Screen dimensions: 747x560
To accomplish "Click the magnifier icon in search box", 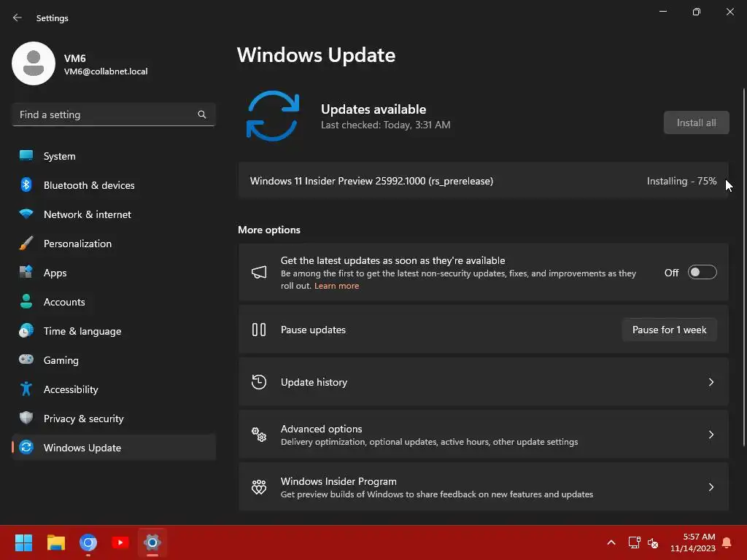I will click(x=202, y=114).
